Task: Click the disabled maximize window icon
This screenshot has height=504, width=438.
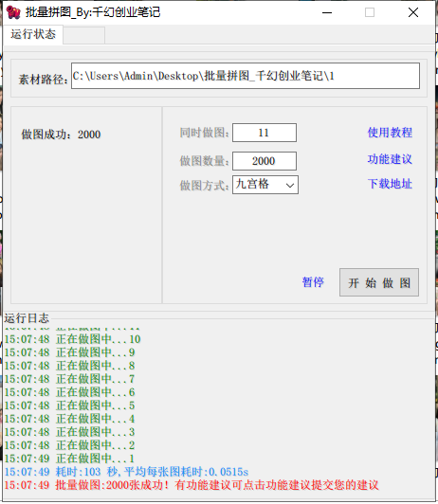Action: coord(370,12)
